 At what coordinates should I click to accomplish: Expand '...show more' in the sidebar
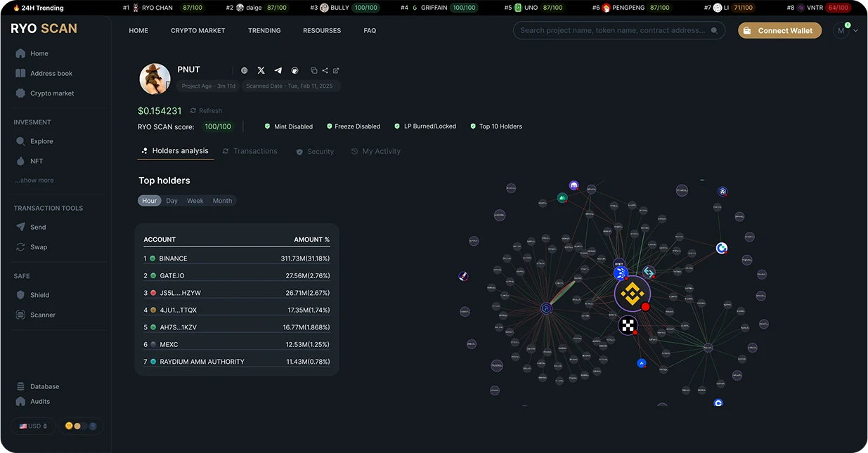pyautogui.click(x=34, y=180)
